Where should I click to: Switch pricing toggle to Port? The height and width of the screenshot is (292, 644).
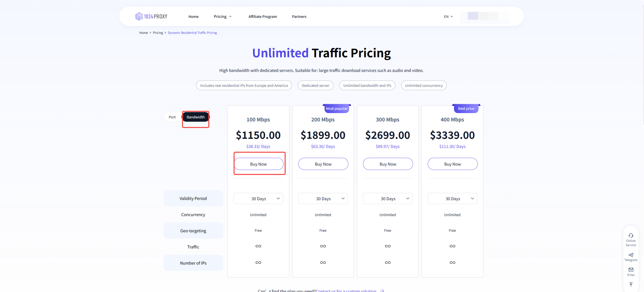[x=172, y=117]
